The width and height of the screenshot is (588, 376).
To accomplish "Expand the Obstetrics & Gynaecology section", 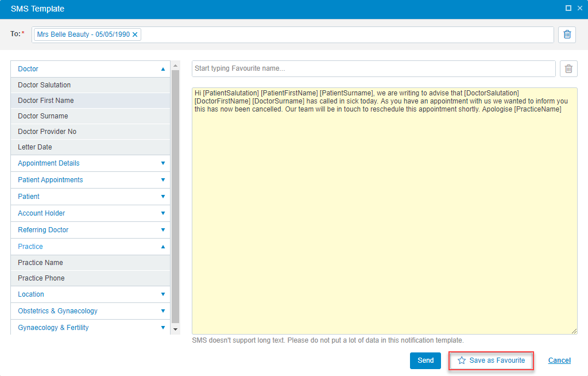I will 90,311.
